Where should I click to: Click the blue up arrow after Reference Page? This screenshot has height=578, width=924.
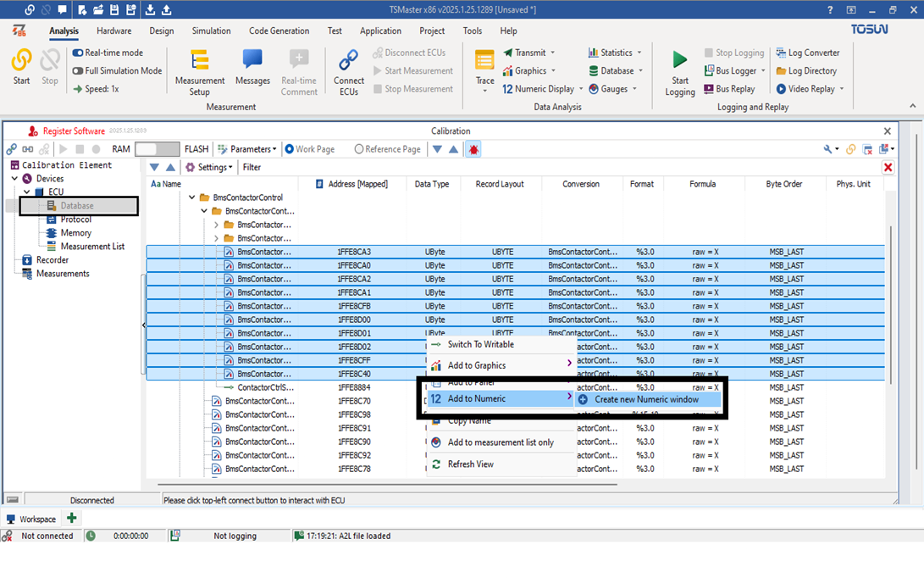pos(453,149)
